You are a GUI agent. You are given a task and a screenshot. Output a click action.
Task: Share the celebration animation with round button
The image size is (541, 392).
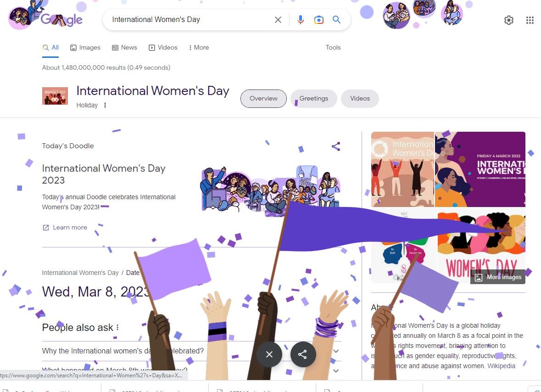point(303,354)
